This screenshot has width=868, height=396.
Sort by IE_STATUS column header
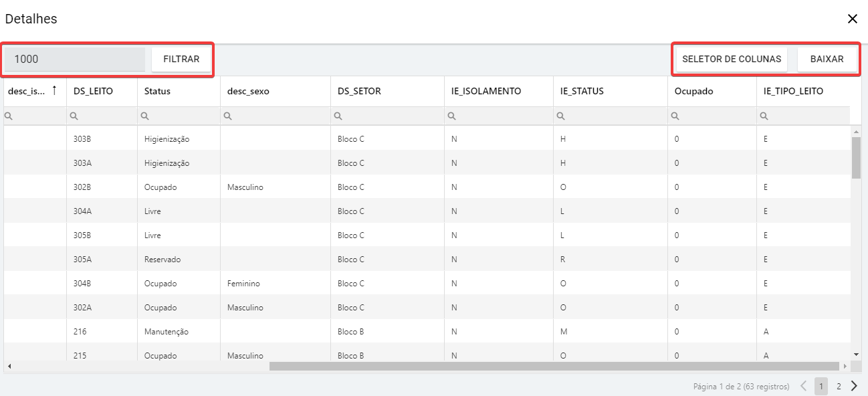(x=611, y=91)
